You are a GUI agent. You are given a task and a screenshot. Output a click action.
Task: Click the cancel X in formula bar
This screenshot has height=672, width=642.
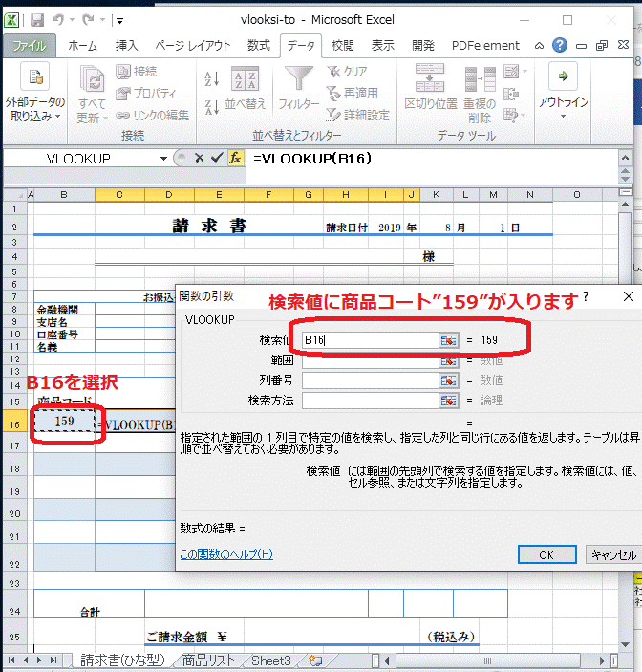coord(199,159)
